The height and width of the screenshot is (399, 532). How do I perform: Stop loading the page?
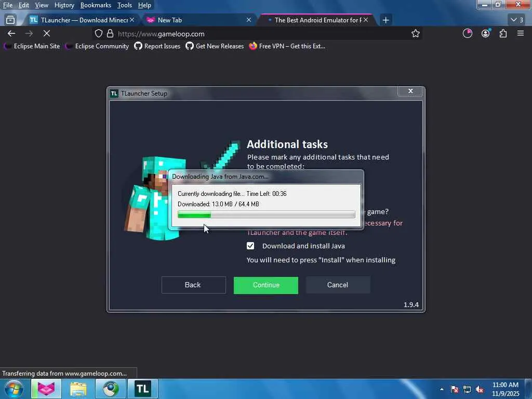pyautogui.click(x=47, y=34)
